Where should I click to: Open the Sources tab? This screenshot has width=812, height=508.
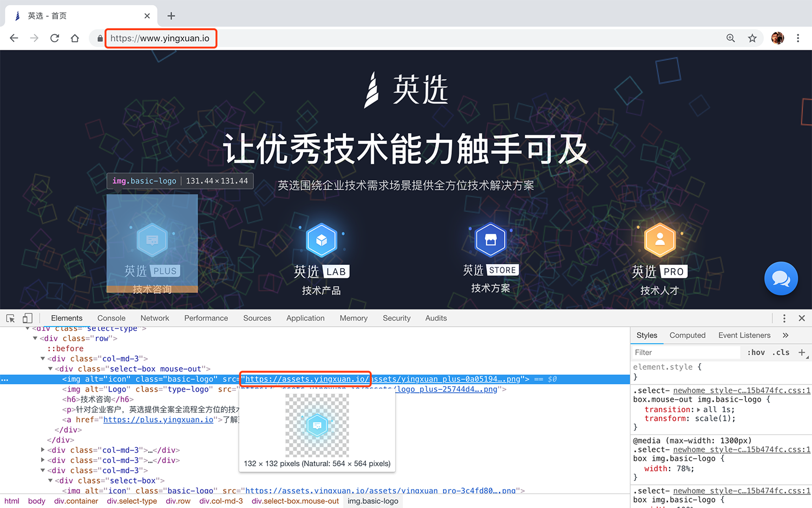(257, 318)
